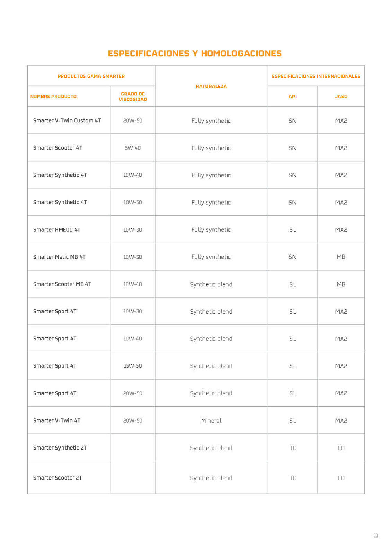Click the NOMBRE PRODUCTO column header
This screenshot has height=555, width=392.
tap(53, 97)
